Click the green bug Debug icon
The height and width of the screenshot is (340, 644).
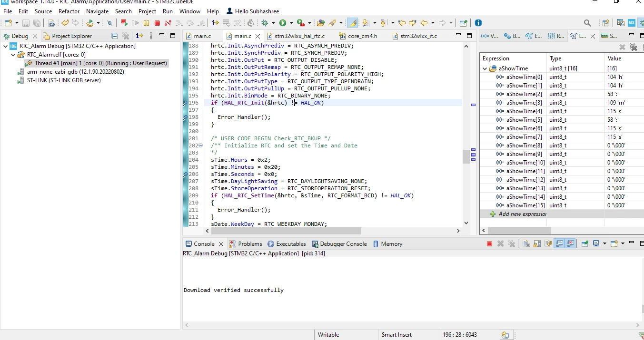tap(266, 23)
